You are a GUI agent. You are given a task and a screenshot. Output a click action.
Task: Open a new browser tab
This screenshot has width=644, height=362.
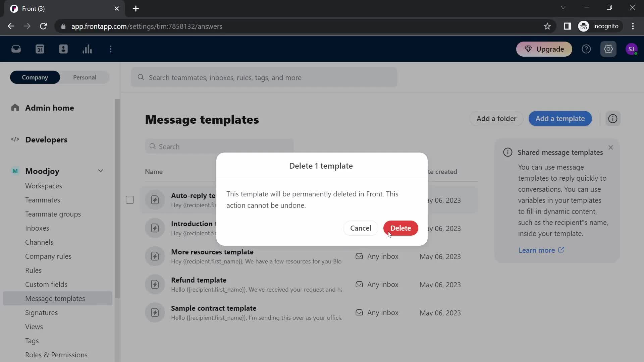point(136,9)
